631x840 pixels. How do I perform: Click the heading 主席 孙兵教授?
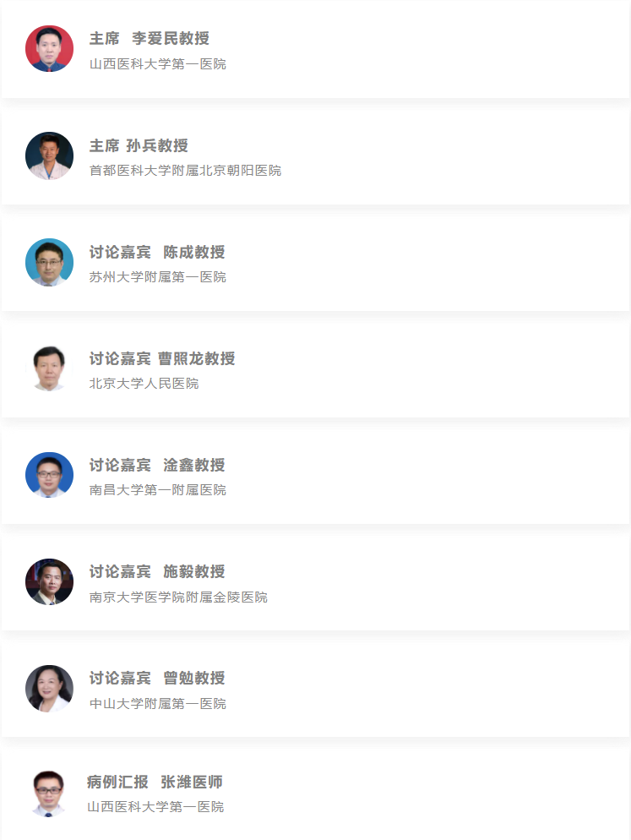click(139, 145)
